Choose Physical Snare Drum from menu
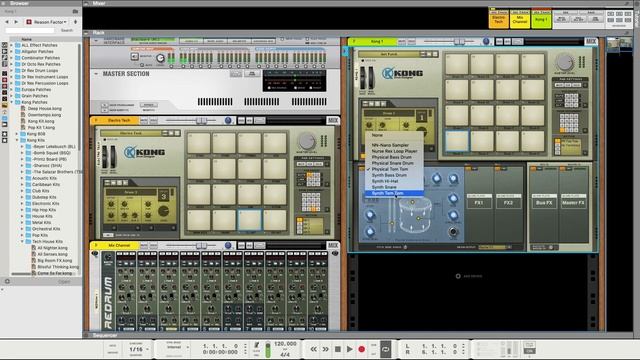Screen dimensions: 640x360 (394, 163)
